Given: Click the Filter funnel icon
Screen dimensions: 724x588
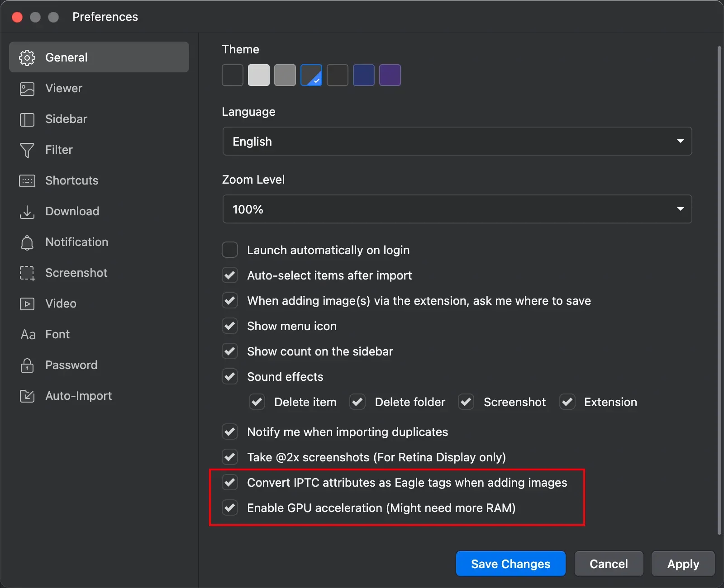Looking at the screenshot, I should [x=27, y=150].
